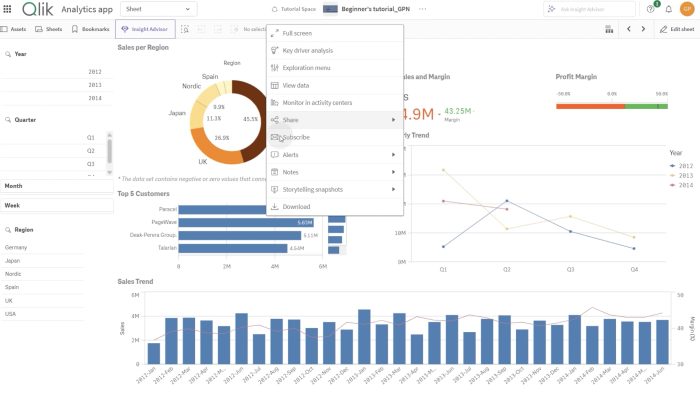Click the smart search selection icon

(185, 29)
